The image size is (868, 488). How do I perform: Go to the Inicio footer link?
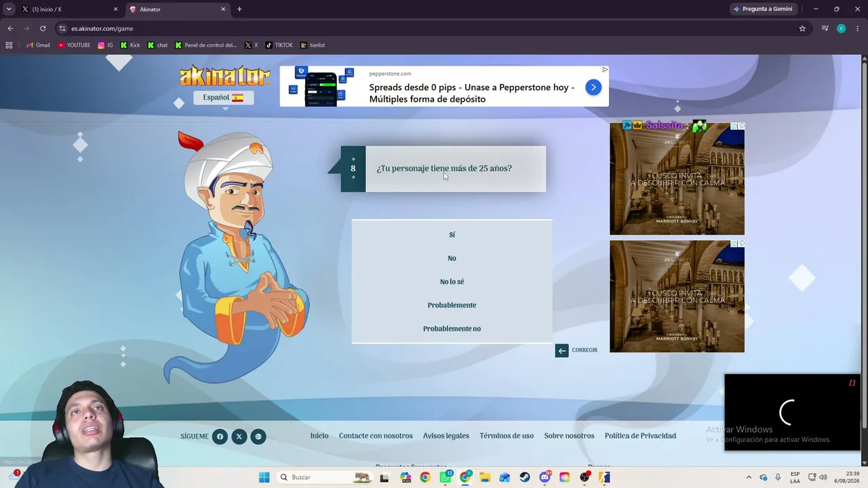tap(319, 436)
